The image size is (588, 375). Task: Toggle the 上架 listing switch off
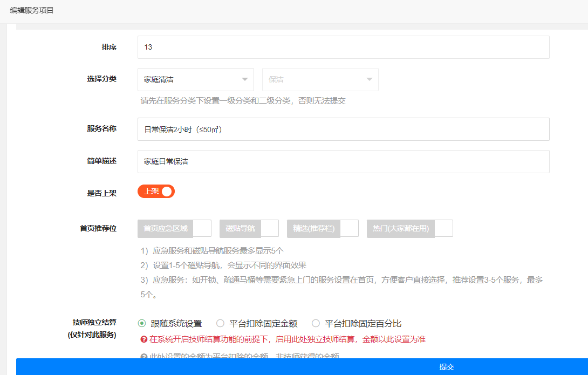tap(155, 191)
